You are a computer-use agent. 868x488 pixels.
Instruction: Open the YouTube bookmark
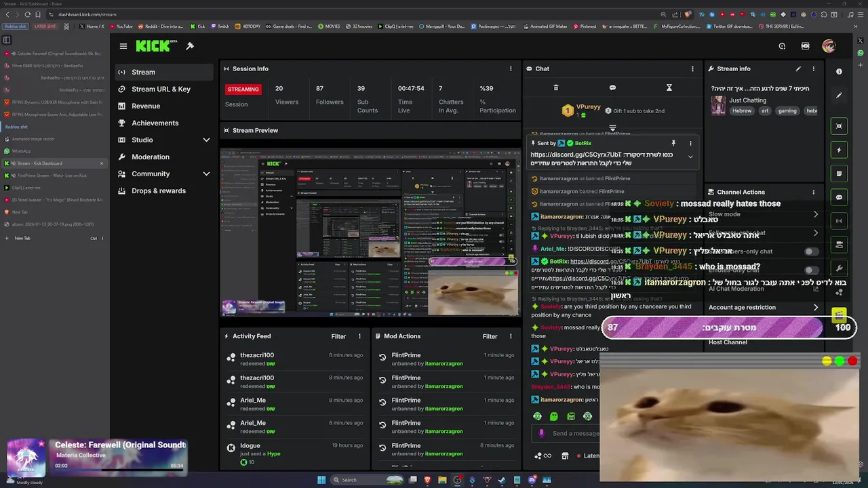[121, 26]
